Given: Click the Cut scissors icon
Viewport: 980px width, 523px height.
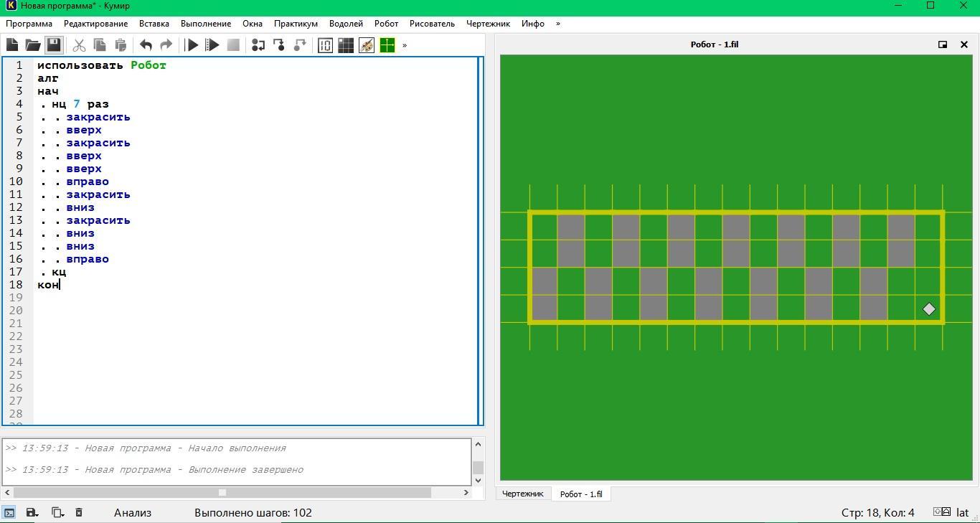Looking at the screenshot, I should tap(79, 45).
